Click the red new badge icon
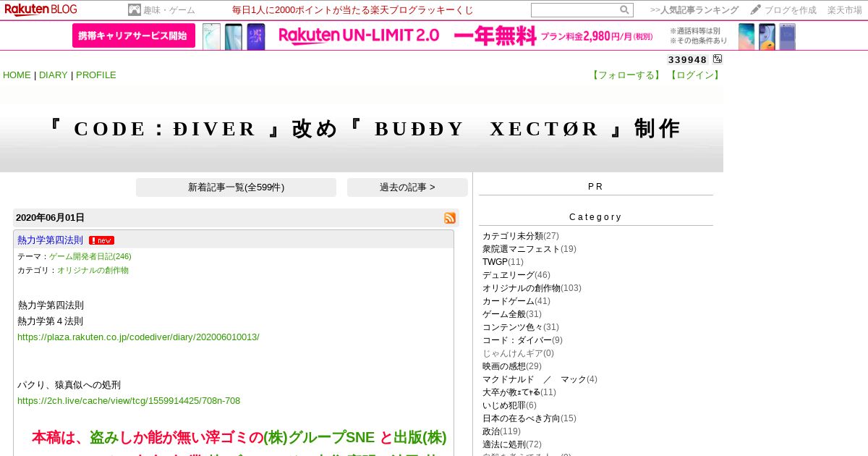868x456 pixels. point(101,240)
